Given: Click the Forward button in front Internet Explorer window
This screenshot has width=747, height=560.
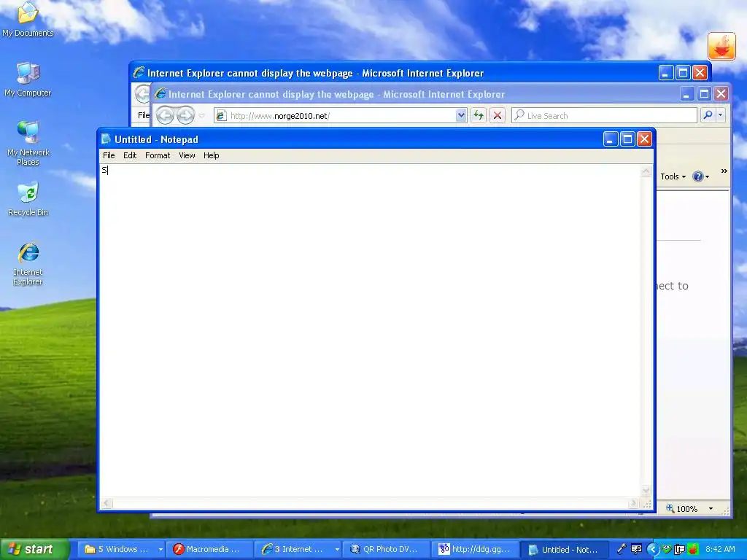Looking at the screenshot, I should click(186, 115).
